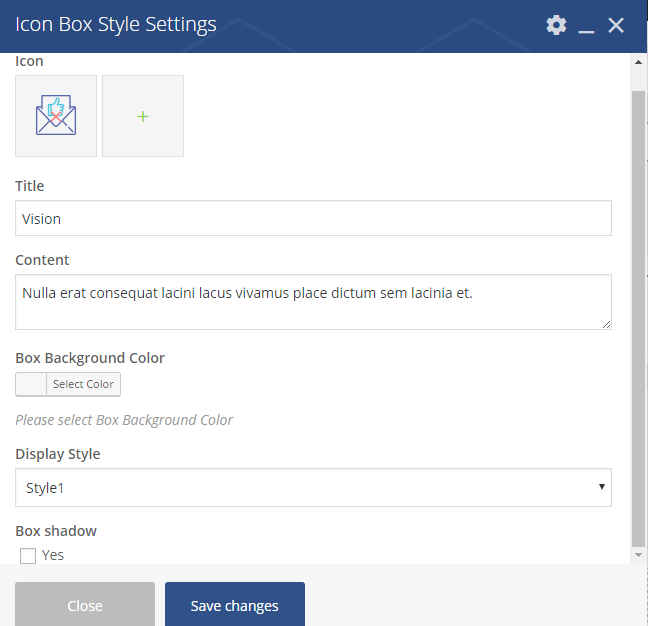The image size is (648, 626).
Task: Click the Box Background Color swatch preview
Action: 31,384
